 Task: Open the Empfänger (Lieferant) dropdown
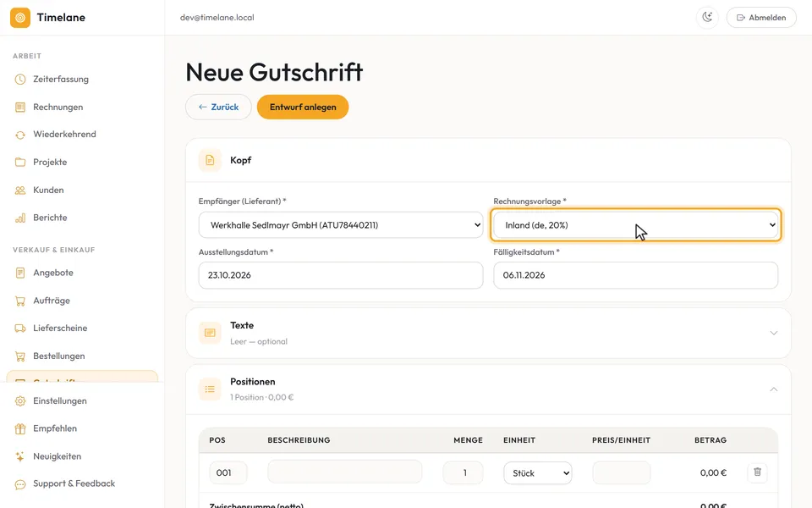click(x=341, y=225)
